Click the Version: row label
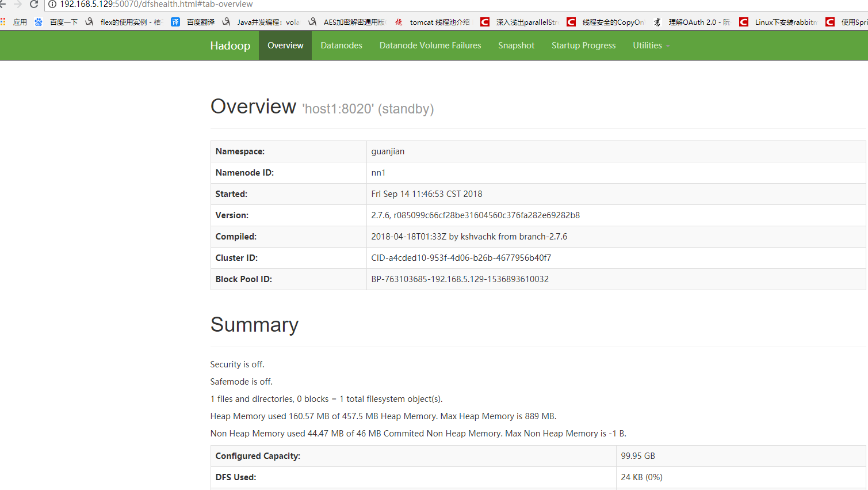868x490 pixels. 232,215
